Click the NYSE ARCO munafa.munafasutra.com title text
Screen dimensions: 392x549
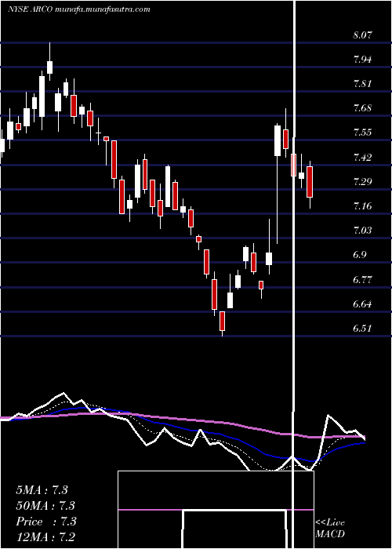pyautogui.click(x=78, y=9)
